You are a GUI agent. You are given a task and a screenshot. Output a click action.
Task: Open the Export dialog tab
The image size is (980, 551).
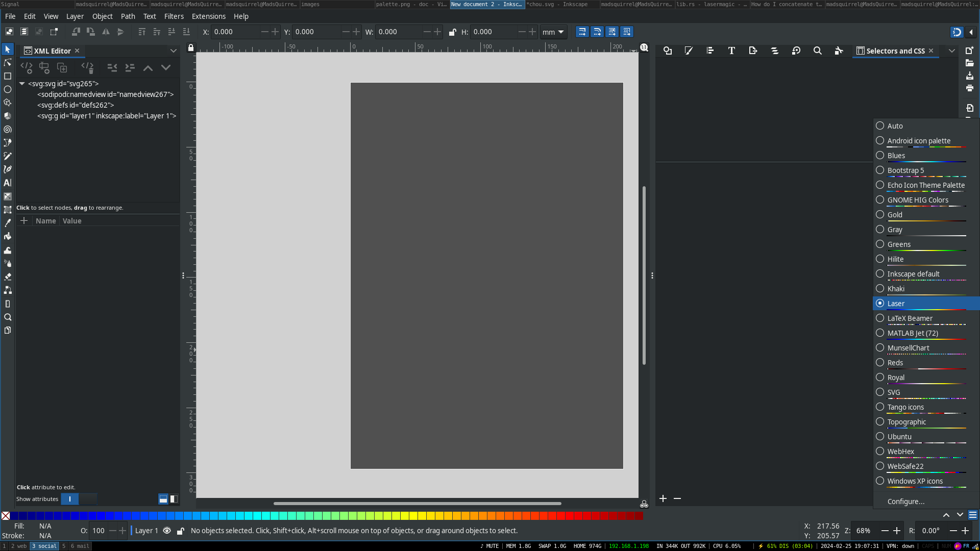coord(753,51)
